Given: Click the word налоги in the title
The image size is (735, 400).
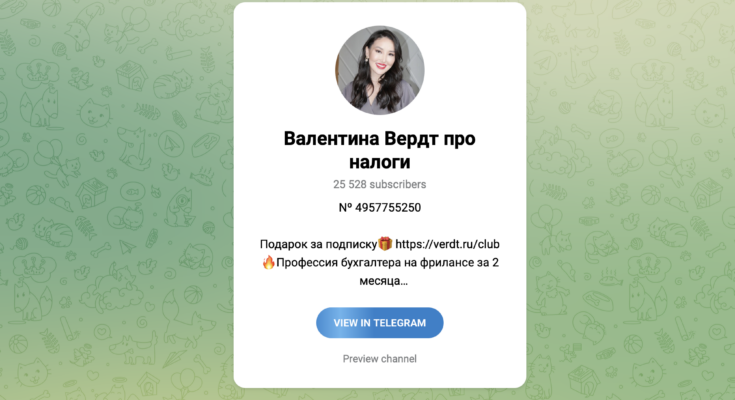Looking at the screenshot, I should click(x=380, y=162).
